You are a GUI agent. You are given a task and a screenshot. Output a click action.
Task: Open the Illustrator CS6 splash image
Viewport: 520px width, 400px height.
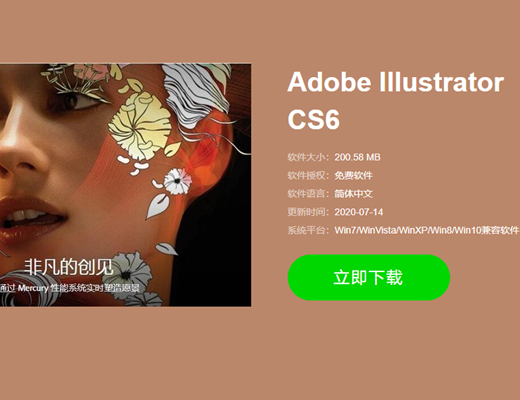(125, 185)
